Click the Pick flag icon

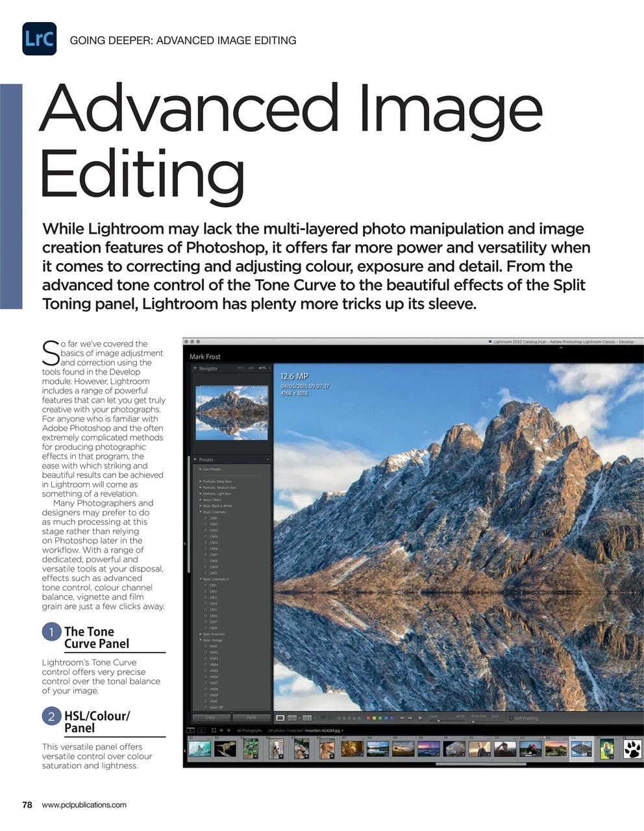click(x=323, y=717)
